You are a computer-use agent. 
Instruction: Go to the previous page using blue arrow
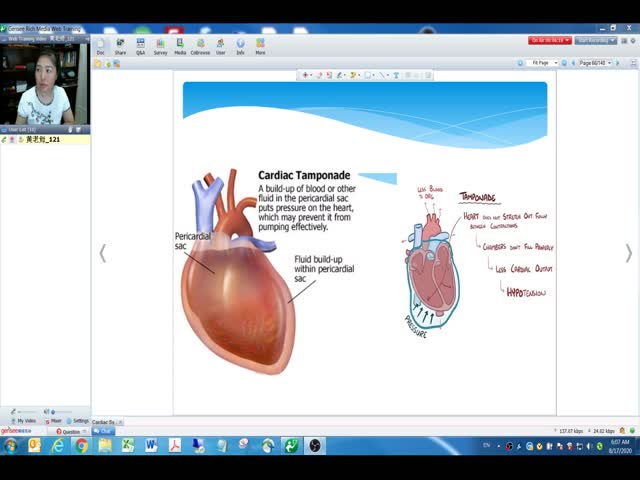pyautogui.click(x=573, y=63)
